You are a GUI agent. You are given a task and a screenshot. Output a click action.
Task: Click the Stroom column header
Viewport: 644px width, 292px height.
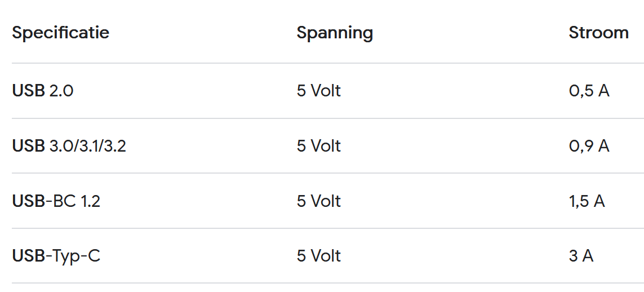coord(598,33)
